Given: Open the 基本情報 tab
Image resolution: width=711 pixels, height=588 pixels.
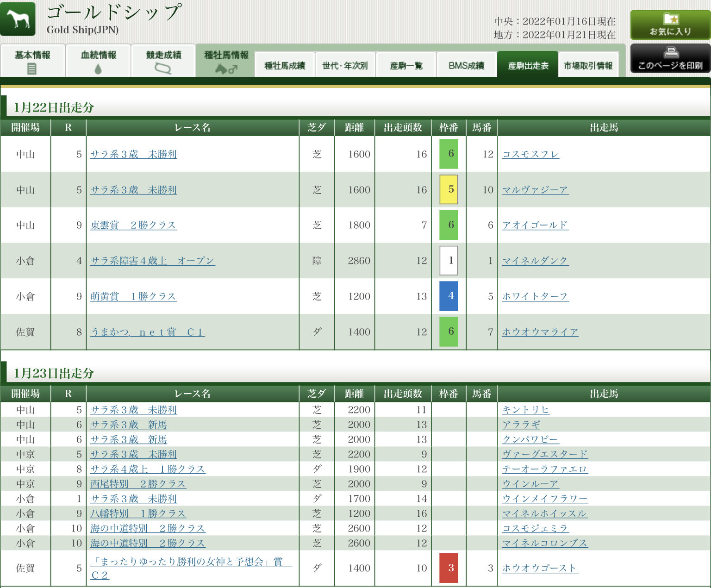Looking at the screenshot, I should 32,61.
